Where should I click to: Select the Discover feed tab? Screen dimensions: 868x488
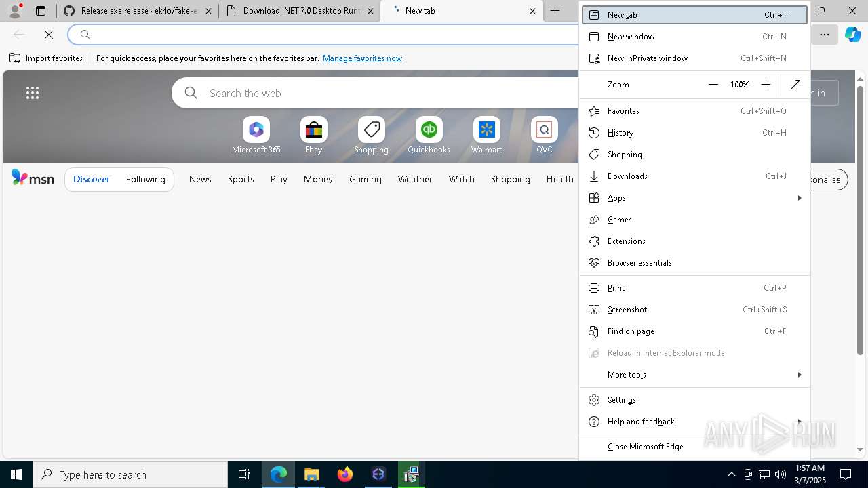pyautogui.click(x=92, y=180)
